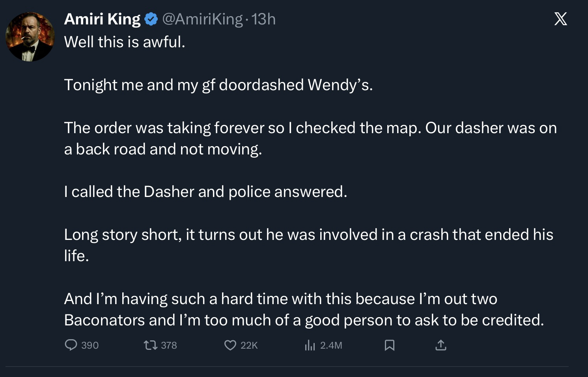This screenshot has height=377, width=588.
Task: Repost this tweet using the arrows icon
Action: (150, 345)
